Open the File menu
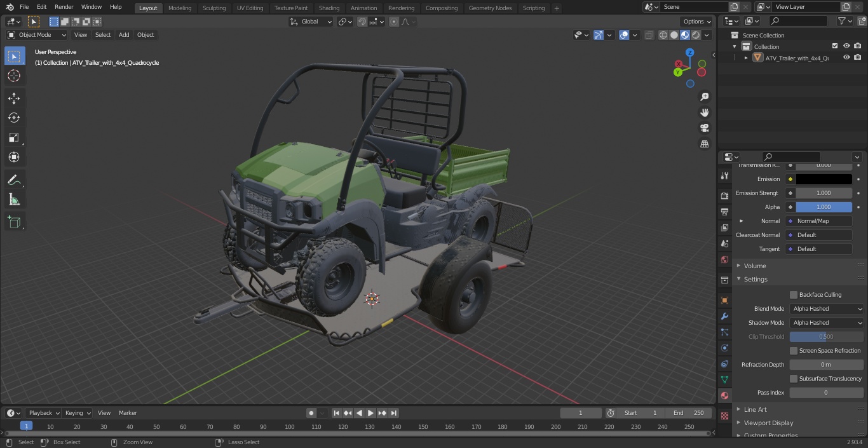The height and width of the screenshot is (448, 868). [24, 7]
